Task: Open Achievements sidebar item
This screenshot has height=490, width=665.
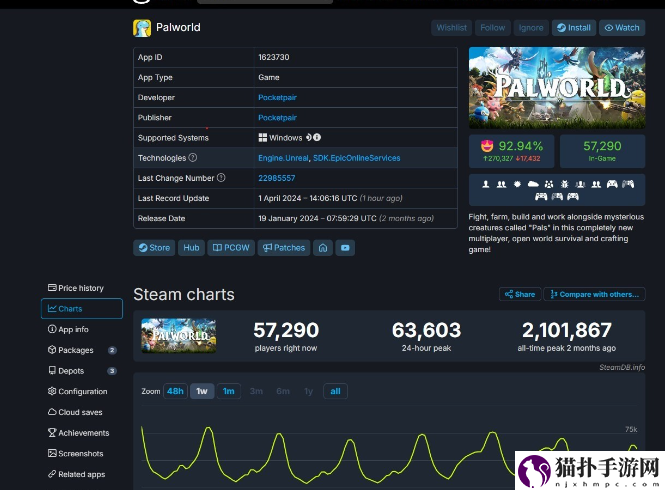Action: pos(81,433)
